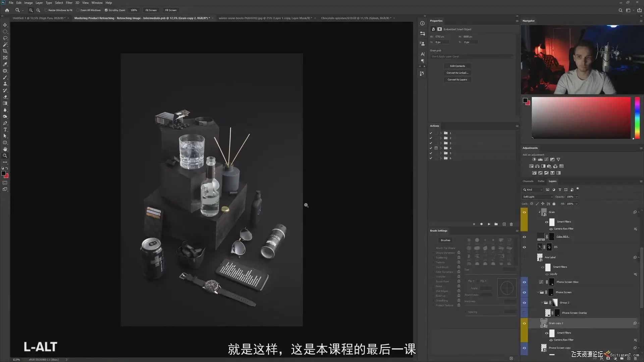Click the vertical hue slider strip

[637, 117]
